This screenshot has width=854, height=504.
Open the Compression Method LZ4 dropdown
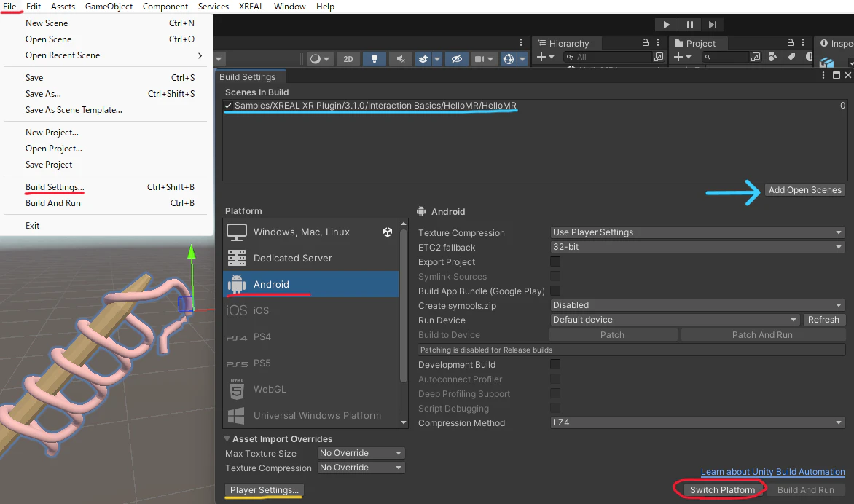click(x=696, y=422)
